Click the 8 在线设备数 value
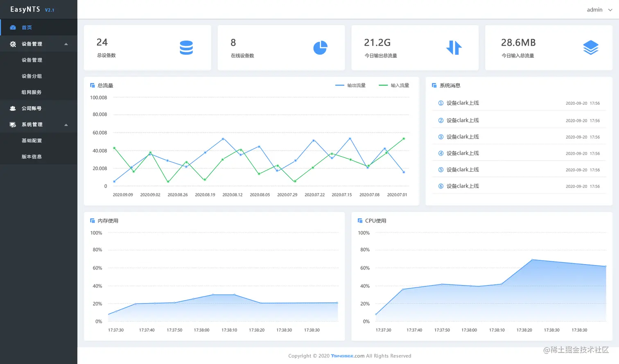619x364 pixels. [233, 43]
